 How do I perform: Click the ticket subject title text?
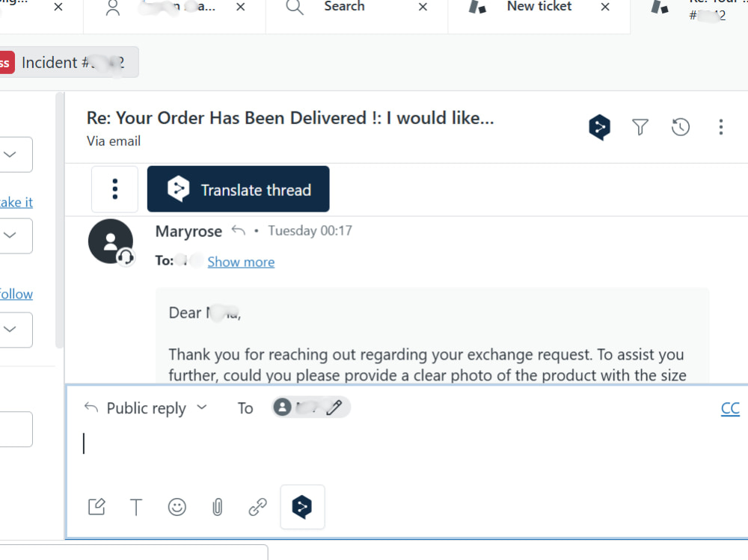click(x=290, y=118)
